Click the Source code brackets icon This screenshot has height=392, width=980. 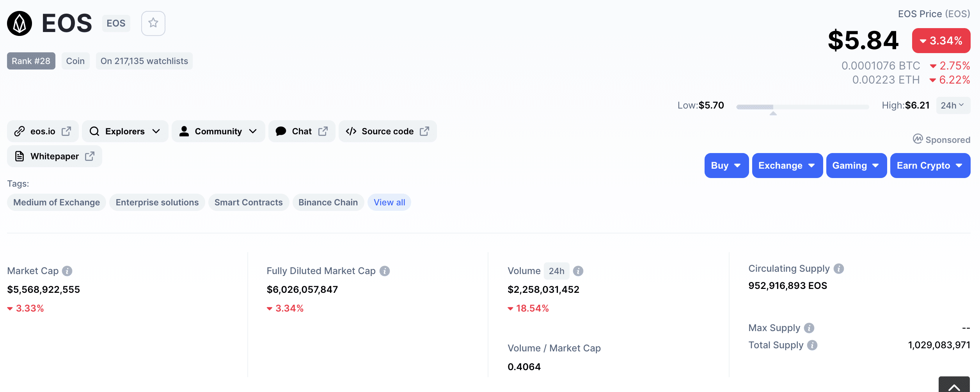[x=351, y=131]
